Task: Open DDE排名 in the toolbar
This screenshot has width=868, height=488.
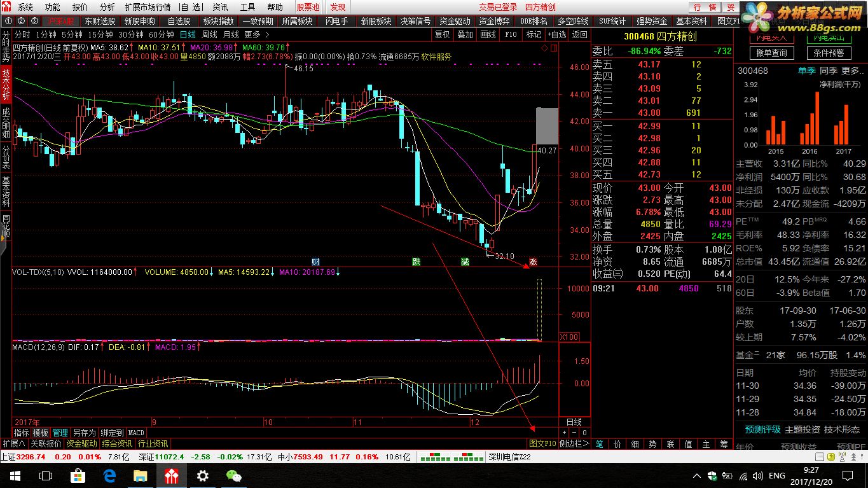Action: pos(534,21)
